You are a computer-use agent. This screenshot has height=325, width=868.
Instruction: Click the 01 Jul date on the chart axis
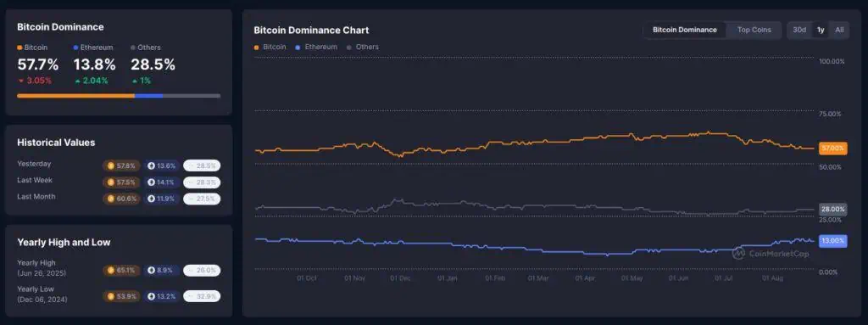[x=724, y=277]
